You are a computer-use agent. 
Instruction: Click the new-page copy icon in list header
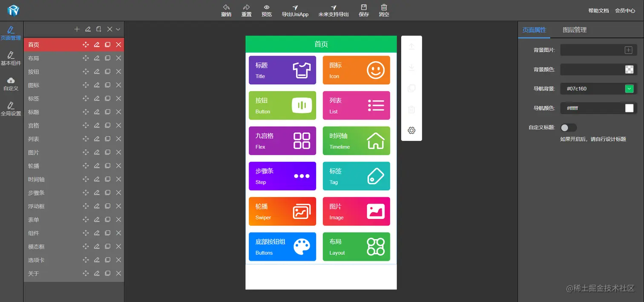pos(99,29)
